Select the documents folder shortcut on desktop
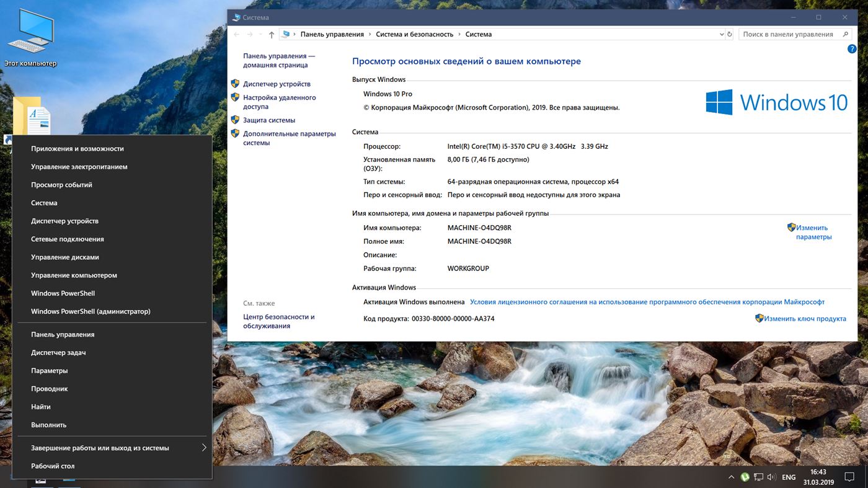This screenshot has width=868, height=488. coord(32,116)
